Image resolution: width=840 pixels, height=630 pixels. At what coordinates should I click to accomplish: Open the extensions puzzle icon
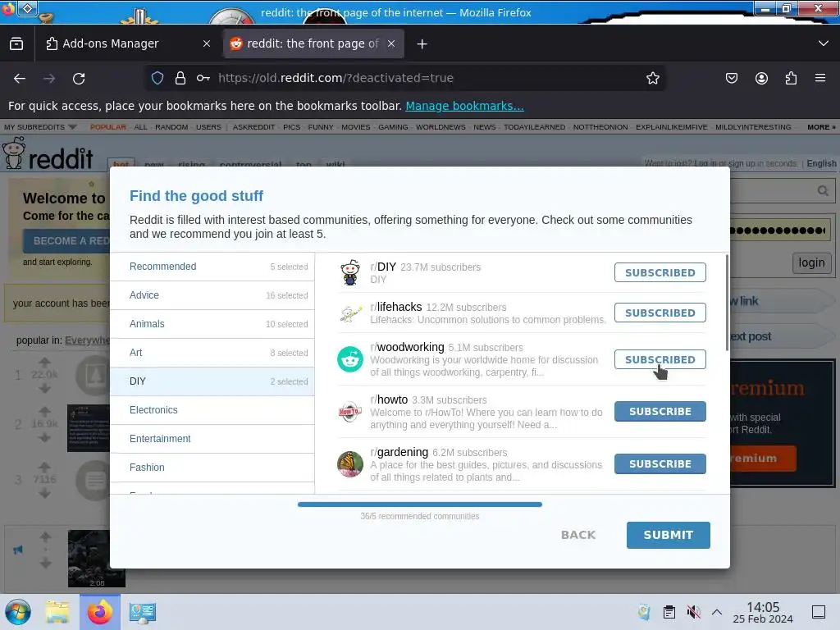pos(791,78)
